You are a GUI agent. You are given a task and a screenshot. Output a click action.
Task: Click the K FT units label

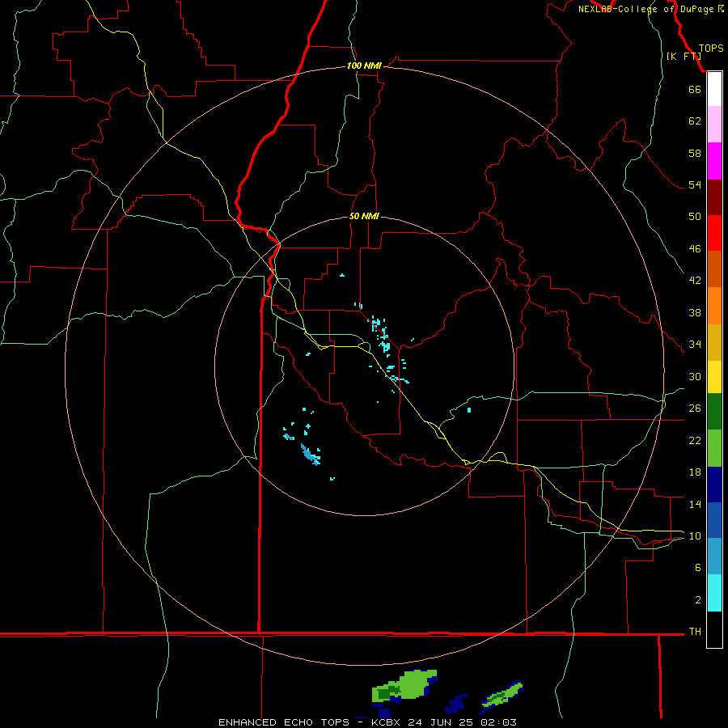pos(684,56)
